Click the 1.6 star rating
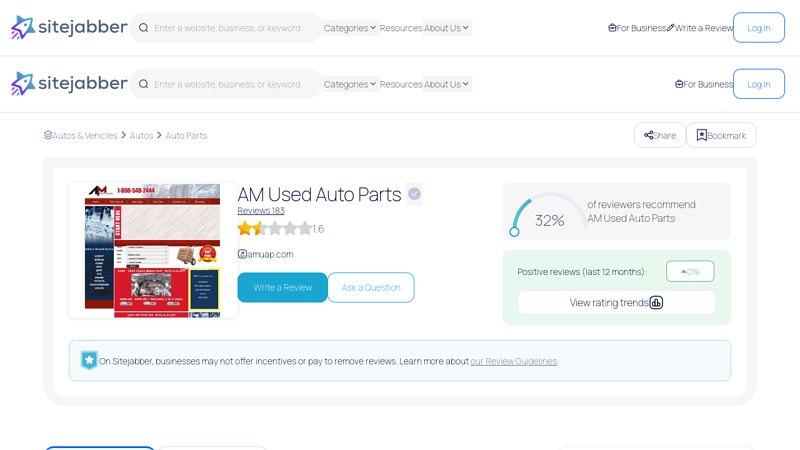The image size is (800, 450). [x=281, y=228]
